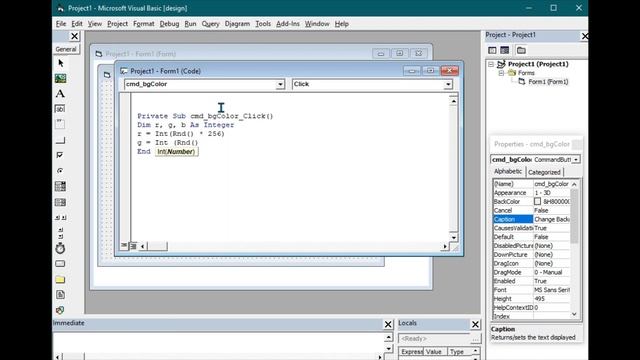Open the Query menu
This screenshot has width=640, height=360.
click(x=210, y=24)
